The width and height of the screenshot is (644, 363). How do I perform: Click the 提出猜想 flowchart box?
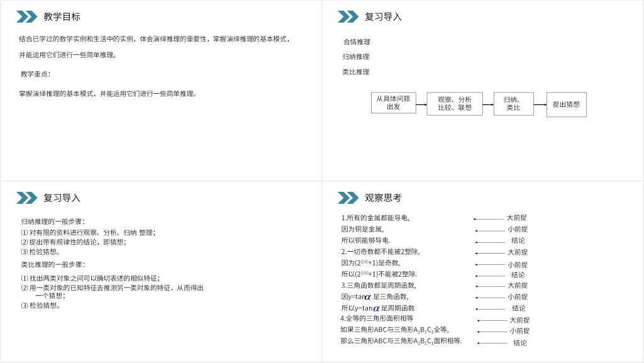point(567,104)
